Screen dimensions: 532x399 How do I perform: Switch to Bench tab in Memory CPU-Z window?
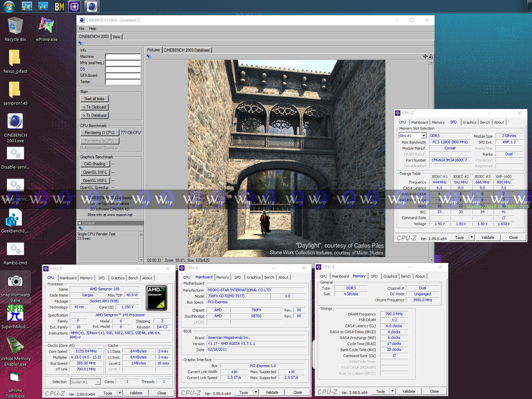pos(406,276)
